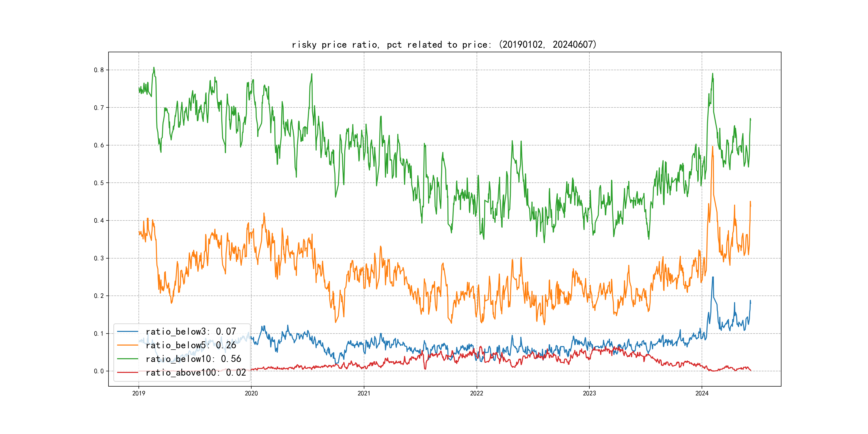Viewport: 868px width, 434px height.
Task: Click the 0.0 y-axis tick label
Action: 99,371
